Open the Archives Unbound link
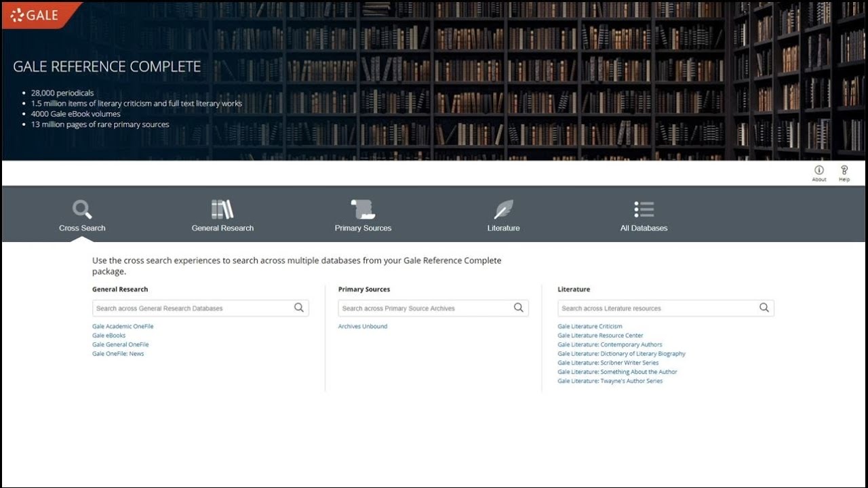This screenshot has height=488, width=868. coord(363,327)
